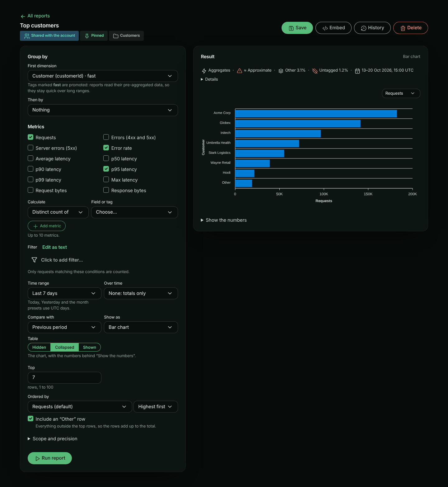Click the Click to add filter field
This screenshot has height=487, width=448.
point(103,260)
